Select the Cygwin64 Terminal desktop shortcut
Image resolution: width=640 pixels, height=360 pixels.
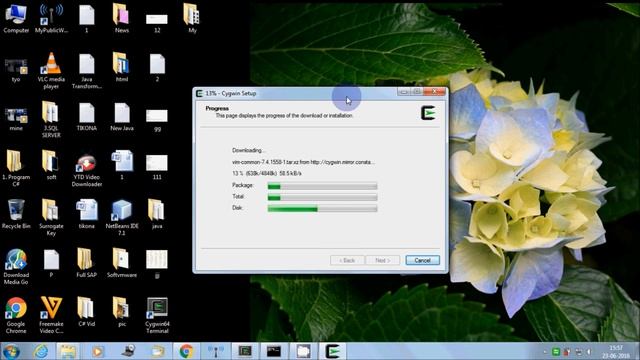[157, 316]
